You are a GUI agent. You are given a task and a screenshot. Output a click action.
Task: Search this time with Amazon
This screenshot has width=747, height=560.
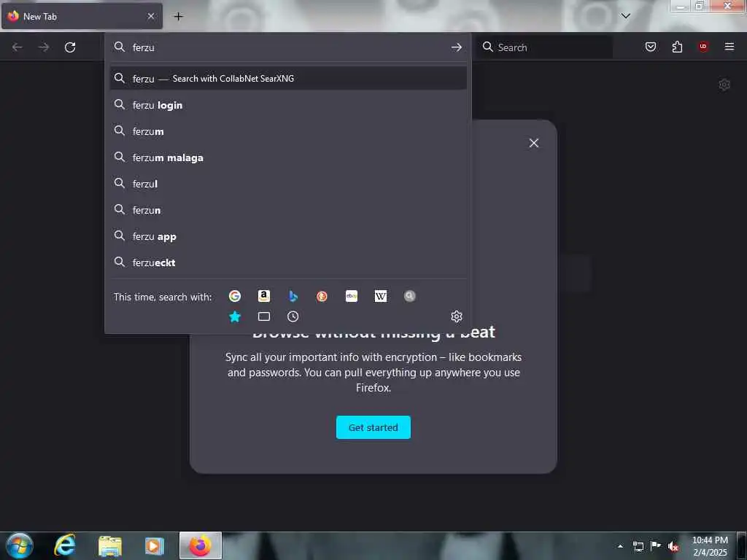264,296
